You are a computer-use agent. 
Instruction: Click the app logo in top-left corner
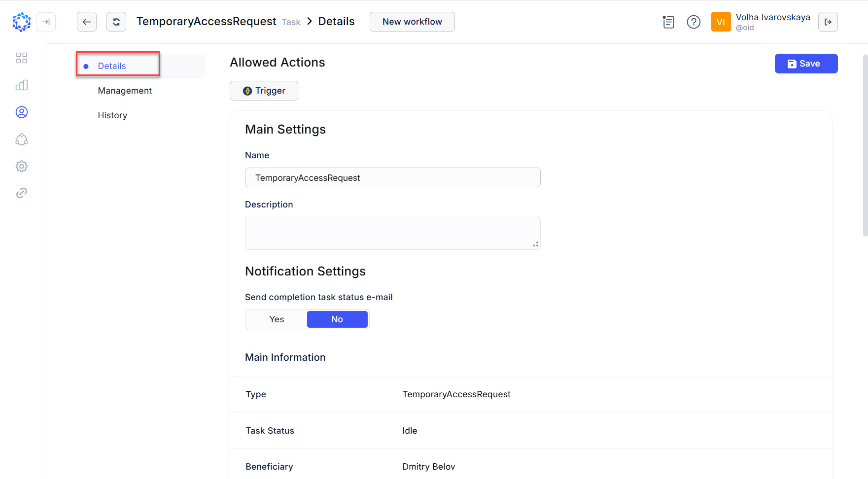pos(21,22)
